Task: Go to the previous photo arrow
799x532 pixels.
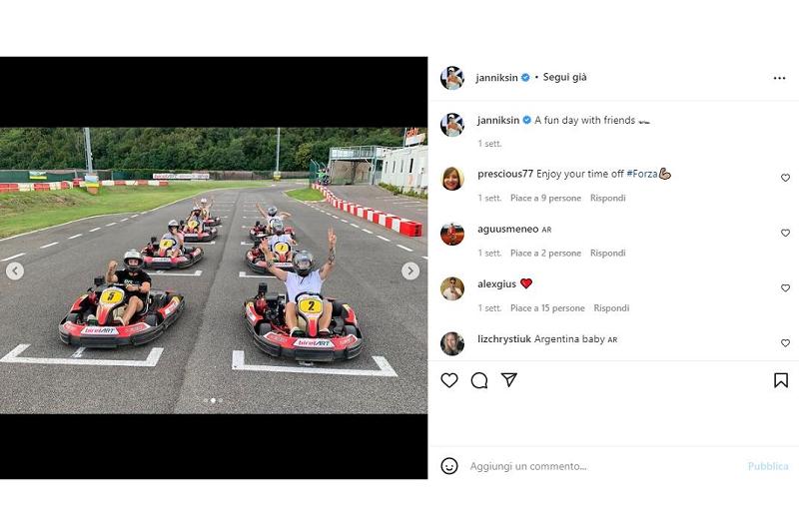Action: 15,270
